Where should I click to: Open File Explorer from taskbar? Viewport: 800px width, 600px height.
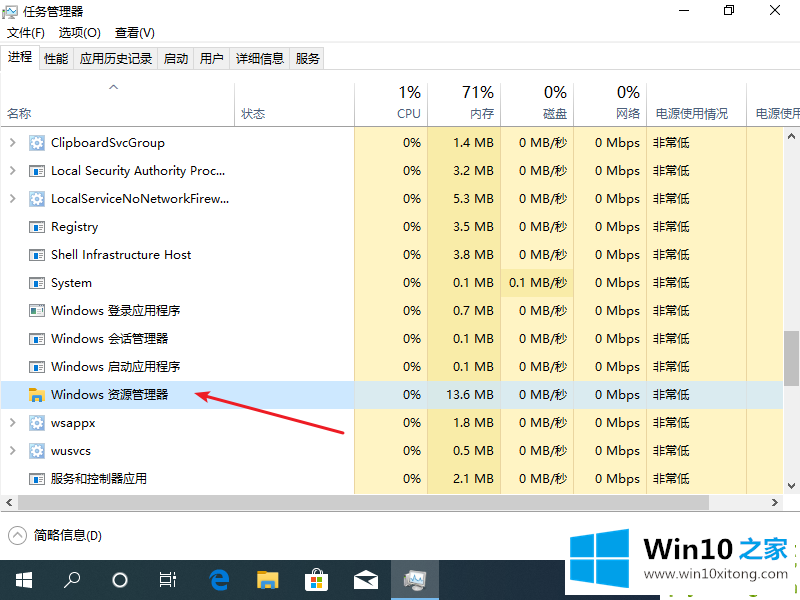[x=267, y=580]
